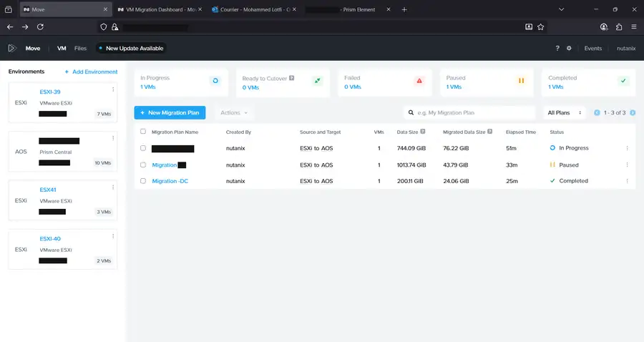Click the migration plan search field
This screenshot has width=644, height=342.
coord(469,112)
